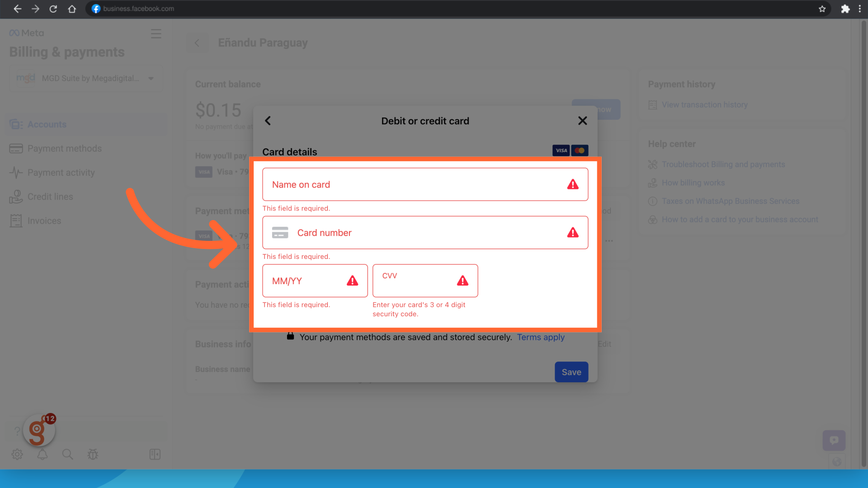The image size is (868, 488).
Task: Click the Name on card field
Action: (x=416, y=184)
